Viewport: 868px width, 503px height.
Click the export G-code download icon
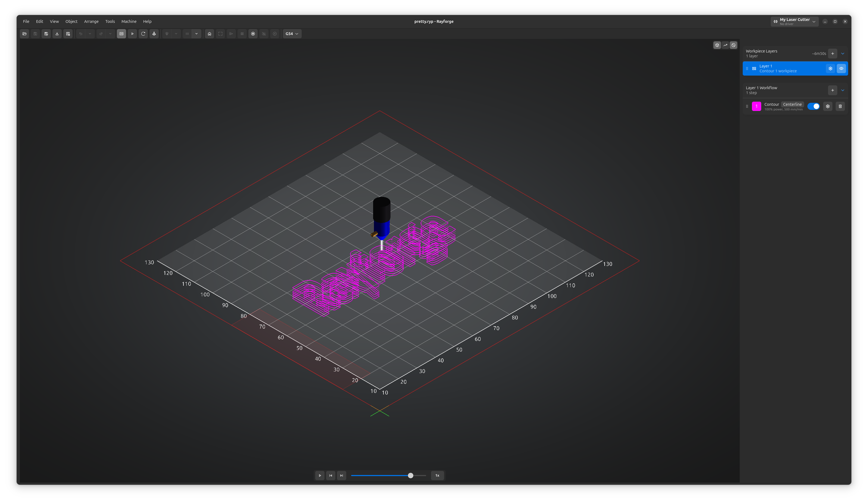[57, 34]
